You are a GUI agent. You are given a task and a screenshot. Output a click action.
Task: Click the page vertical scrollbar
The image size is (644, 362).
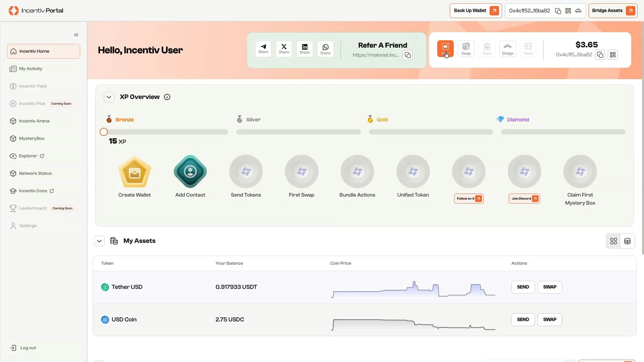[642, 138]
